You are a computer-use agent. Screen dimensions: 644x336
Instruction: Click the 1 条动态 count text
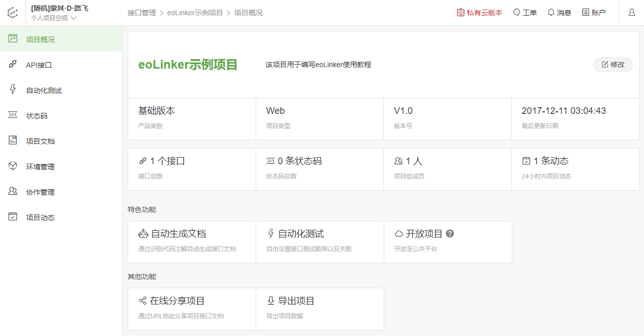(551, 161)
